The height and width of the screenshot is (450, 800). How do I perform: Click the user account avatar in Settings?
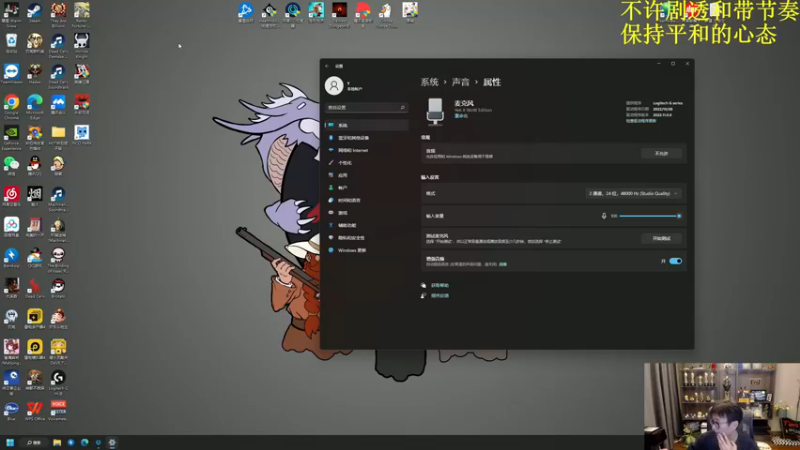(x=334, y=86)
